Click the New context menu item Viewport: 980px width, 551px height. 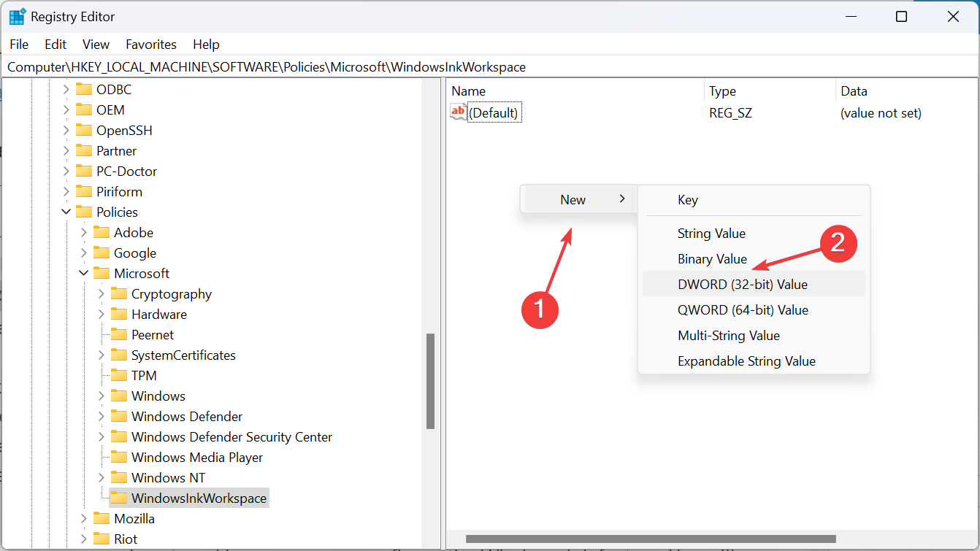click(x=578, y=199)
